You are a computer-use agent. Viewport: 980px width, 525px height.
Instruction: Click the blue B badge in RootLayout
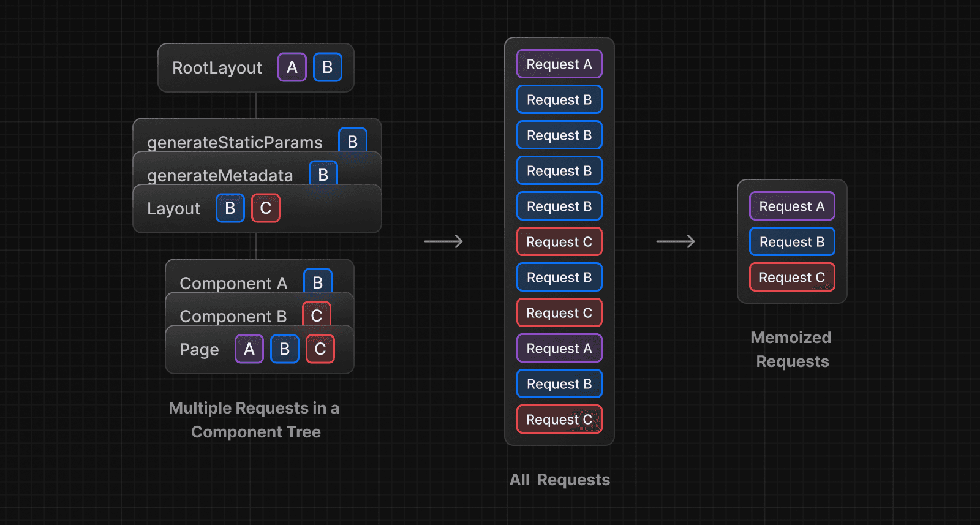[x=327, y=67]
